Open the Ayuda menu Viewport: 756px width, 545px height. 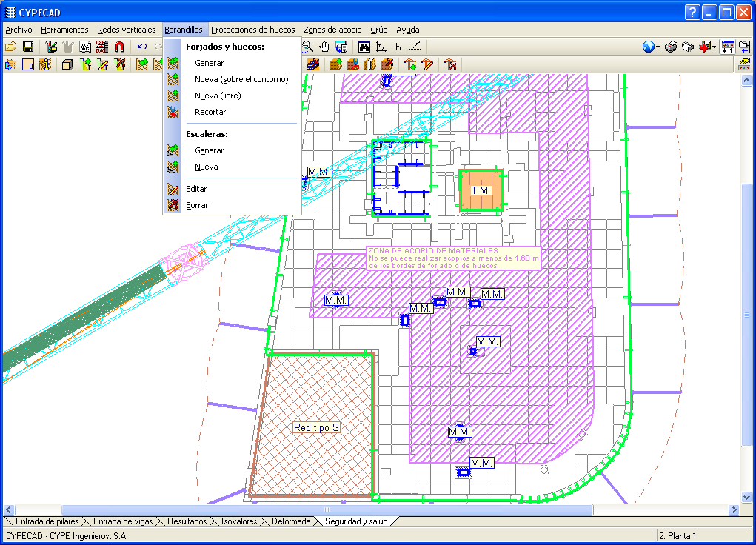pos(408,30)
